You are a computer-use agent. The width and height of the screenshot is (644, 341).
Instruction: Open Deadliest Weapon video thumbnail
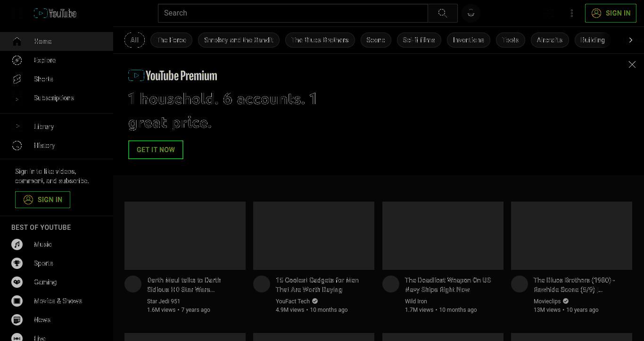443,235
